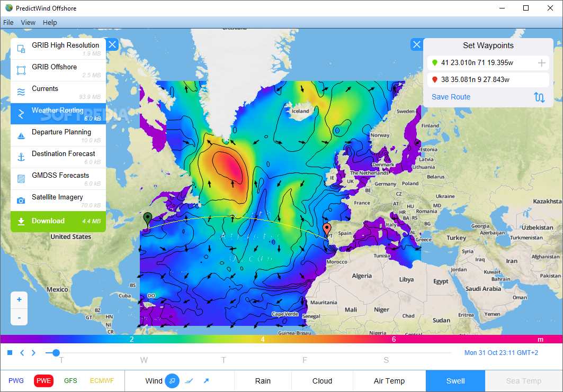Select wind barbs display style icon
This screenshot has width=563, height=392.
[189, 381]
